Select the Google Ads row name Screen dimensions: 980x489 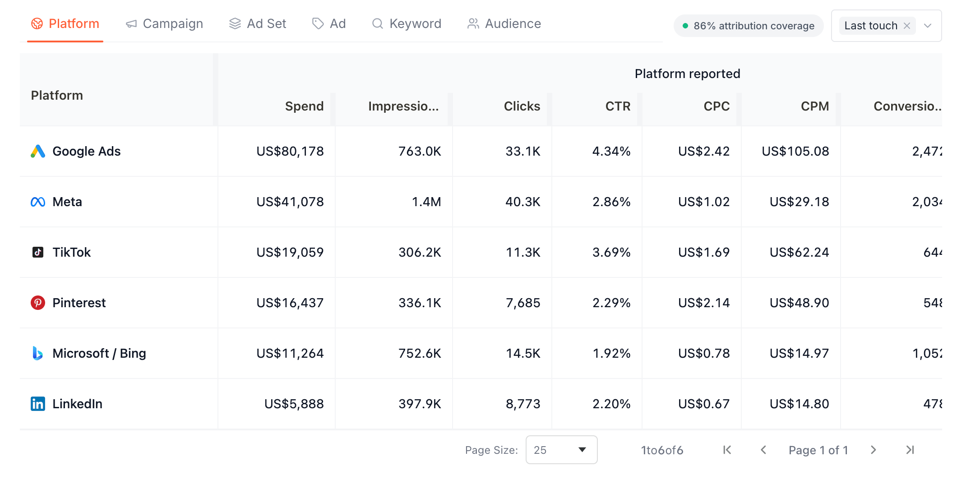86,151
